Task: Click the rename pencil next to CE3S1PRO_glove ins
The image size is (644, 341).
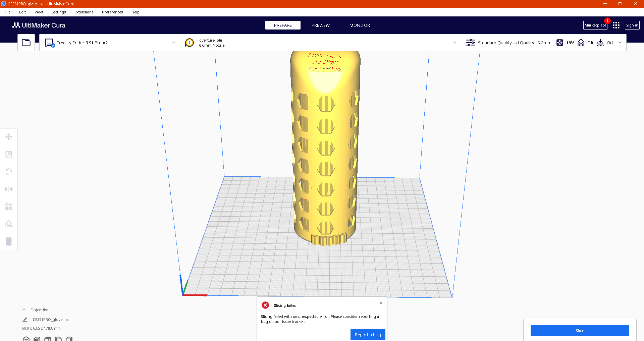Action: [24, 319]
